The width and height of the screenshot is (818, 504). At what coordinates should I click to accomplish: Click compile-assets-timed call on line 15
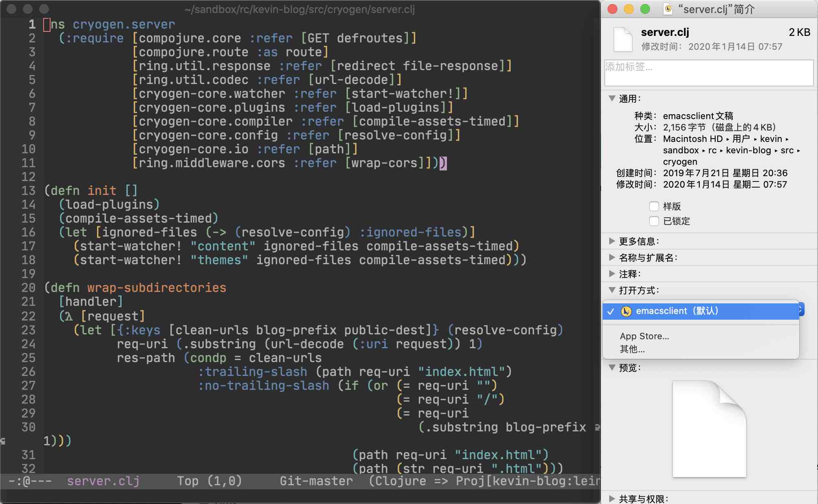coord(138,218)
